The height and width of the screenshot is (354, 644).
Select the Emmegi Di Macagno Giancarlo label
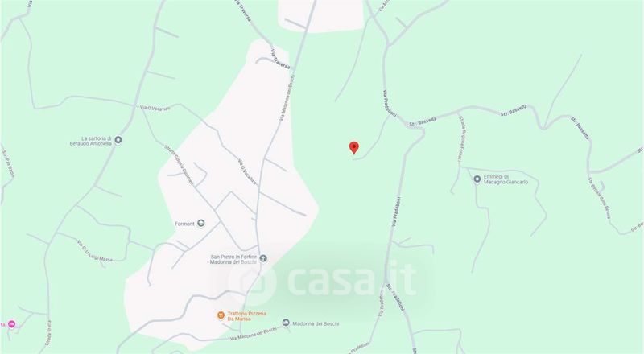[506, 179]
